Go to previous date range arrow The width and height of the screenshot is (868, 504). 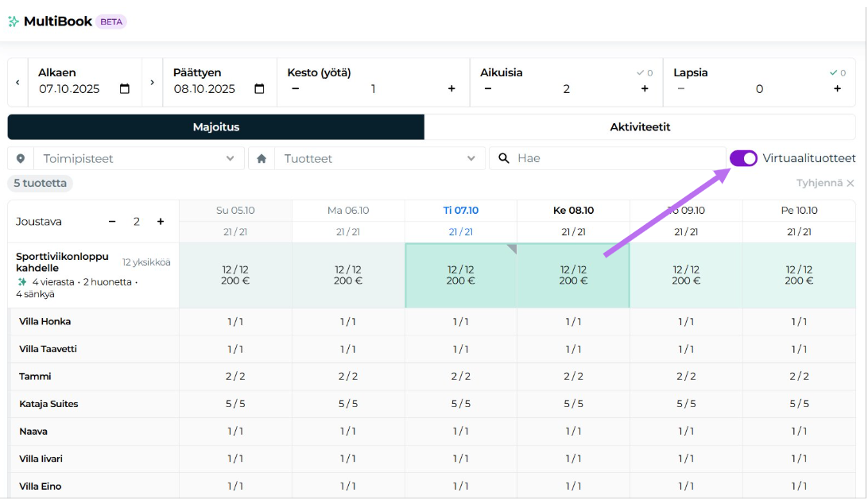click(x=17, y=83)
